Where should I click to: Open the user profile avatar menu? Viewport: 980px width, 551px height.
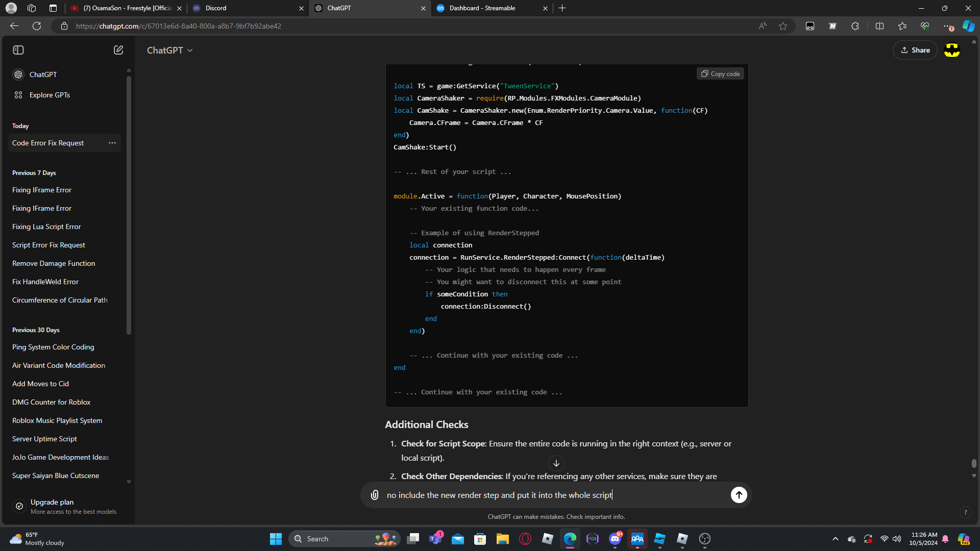coord(952,50)
